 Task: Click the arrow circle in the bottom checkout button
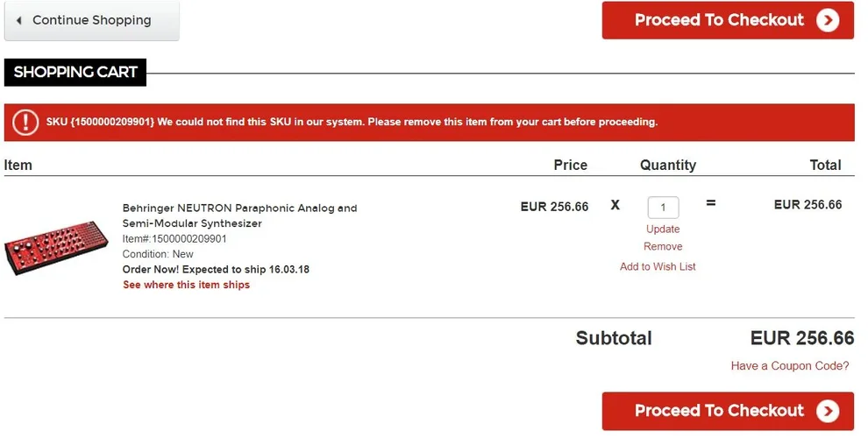click(x=828, y=411)
